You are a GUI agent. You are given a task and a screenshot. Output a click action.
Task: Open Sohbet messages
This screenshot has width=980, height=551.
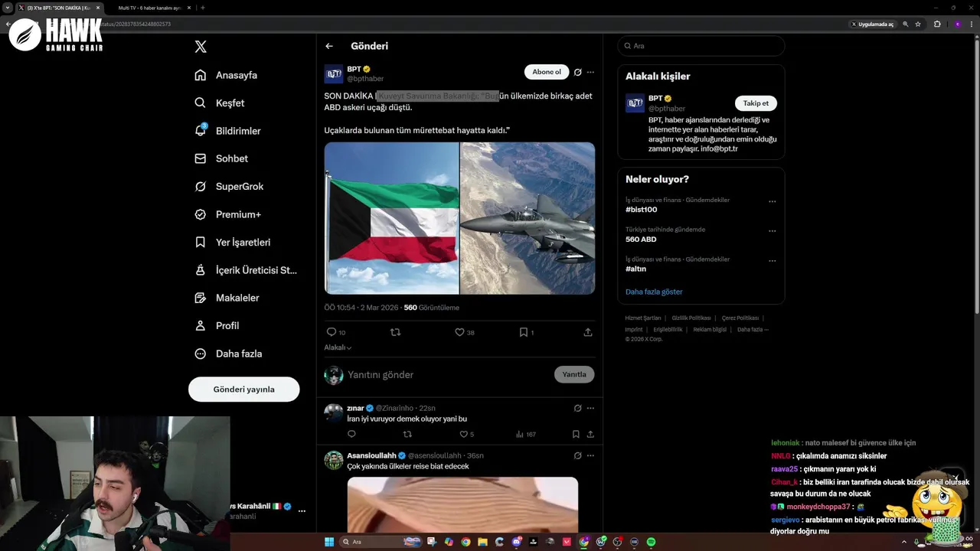coord(221,158)
